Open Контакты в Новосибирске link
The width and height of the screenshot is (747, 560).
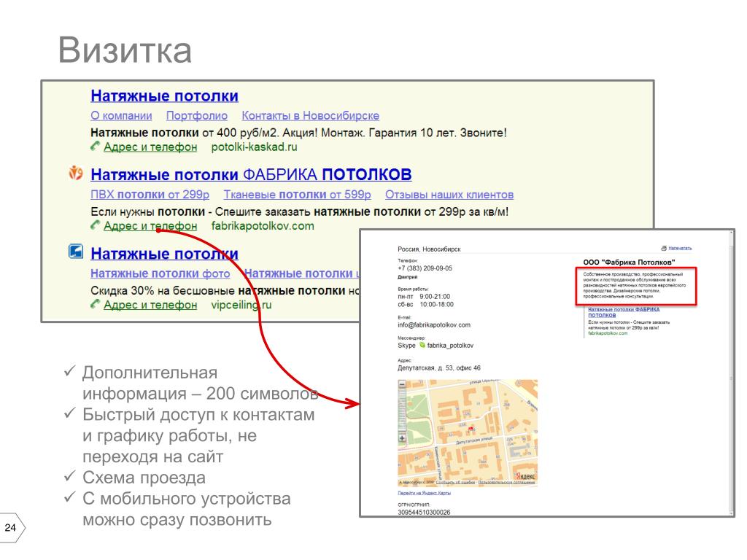tap(311, 116)
